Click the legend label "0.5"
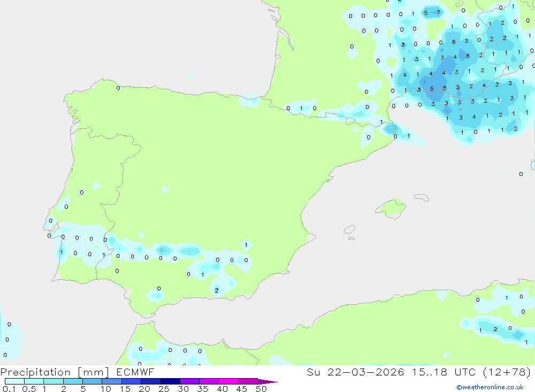The width and height of the screenshot is (535, 392). (29, 389)
